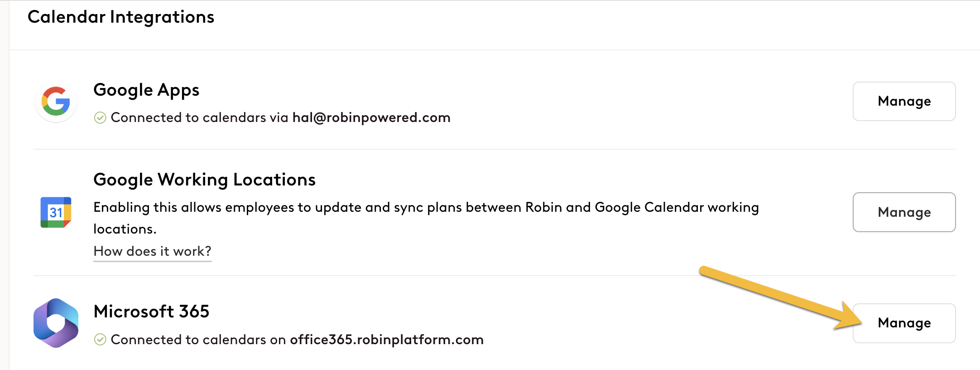Click the Connected to calendars via text
Viewport: 980px width, 370px height.
click(x=199, y=117)
